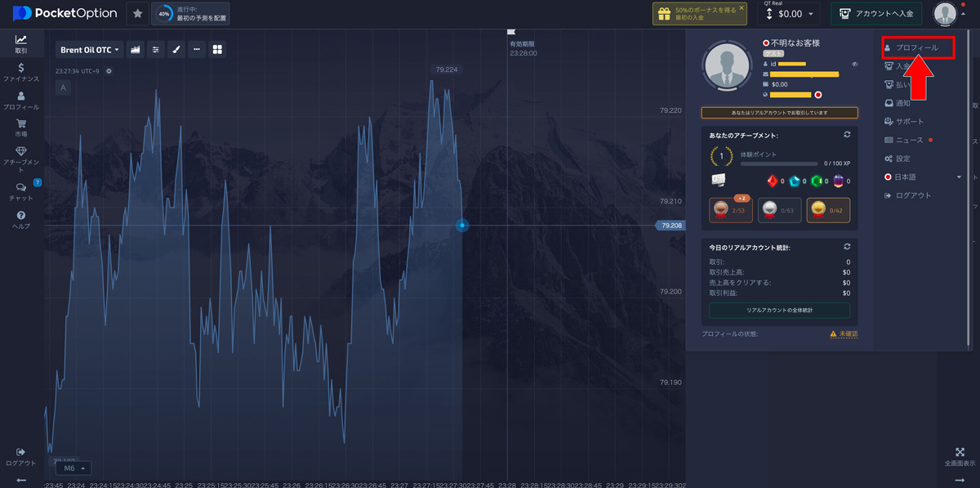
Task: Click the アカウントへ入金 deposit button
Action: pos(877,14)
